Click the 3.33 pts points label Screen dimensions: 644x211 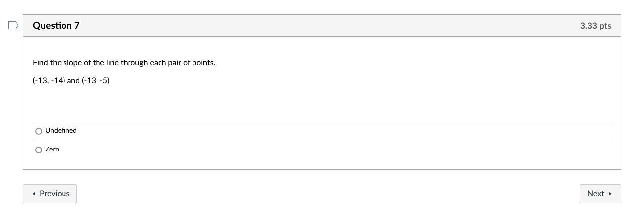tap(595, 26)
